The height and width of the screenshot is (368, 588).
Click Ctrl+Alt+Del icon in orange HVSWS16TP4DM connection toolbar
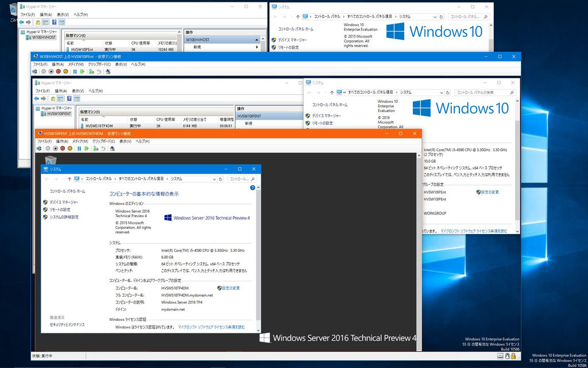coord(38,149)
